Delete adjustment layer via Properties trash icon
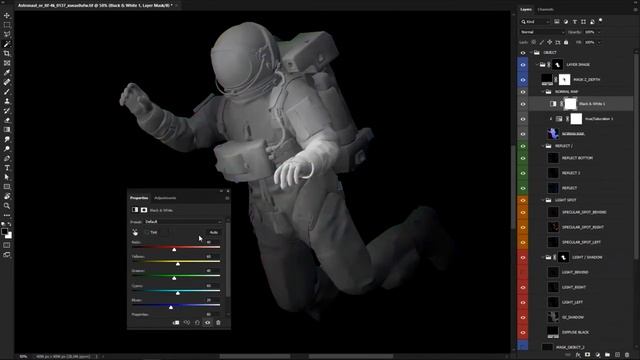The image size is (640, 360). click(x=218, y=322)
